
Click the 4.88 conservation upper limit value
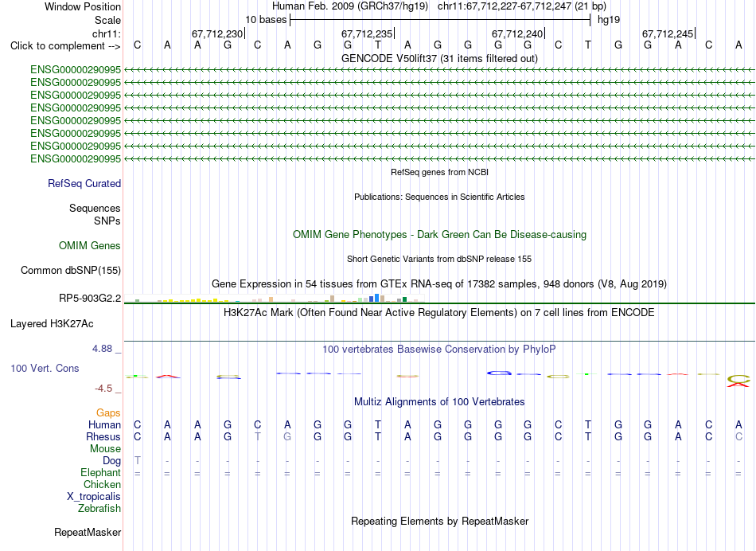click(x=102, y=348)
